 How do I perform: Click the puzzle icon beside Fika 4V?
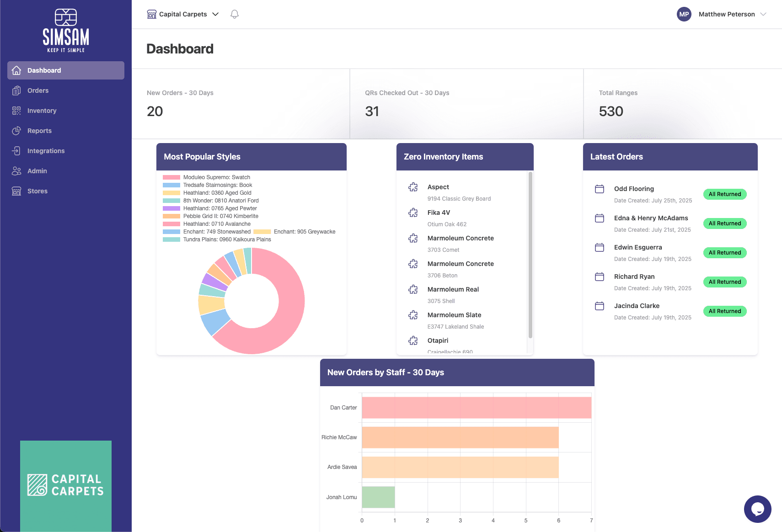point(413,213)
